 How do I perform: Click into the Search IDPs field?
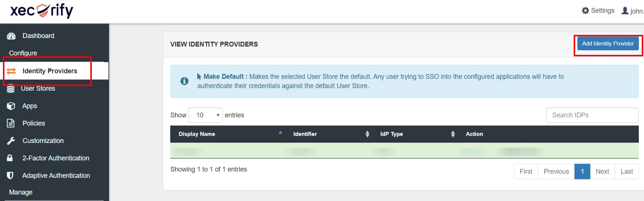[592, 115]
